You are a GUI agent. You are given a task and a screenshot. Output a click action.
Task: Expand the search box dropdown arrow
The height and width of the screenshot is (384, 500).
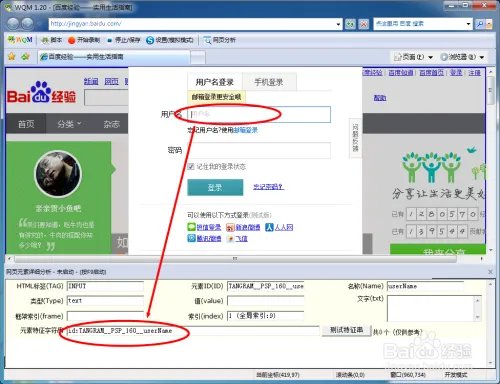coord(469,24)
